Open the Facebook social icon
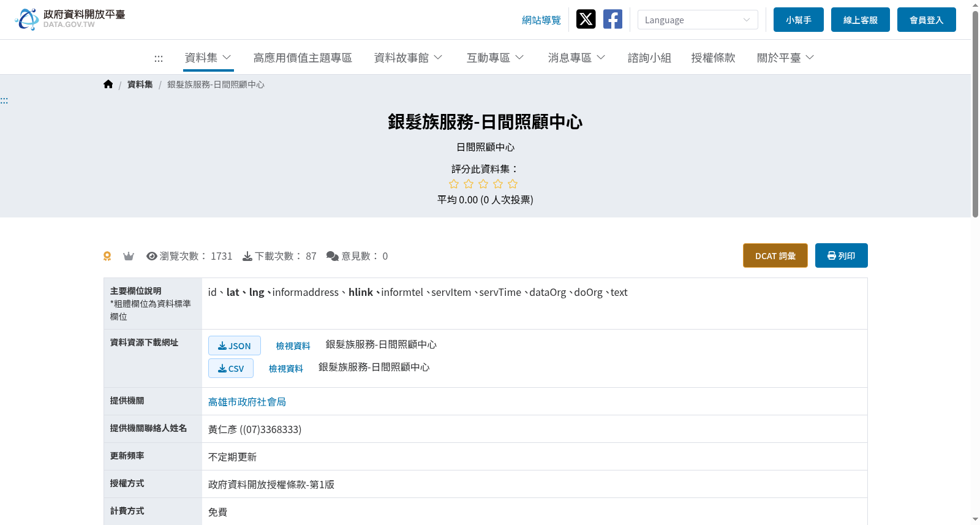The width and height of the screenshot is (980, 525). (612, 19)
